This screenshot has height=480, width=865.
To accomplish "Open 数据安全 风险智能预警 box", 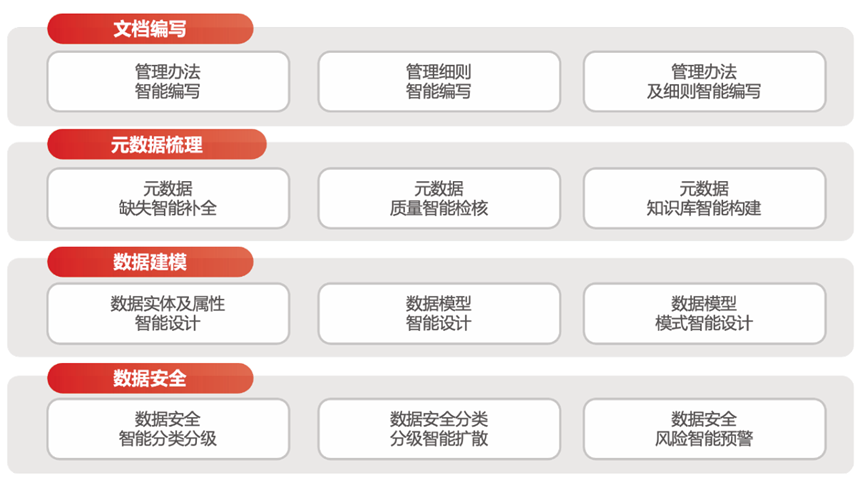I will pyautogui.click(x=704, y=430).
